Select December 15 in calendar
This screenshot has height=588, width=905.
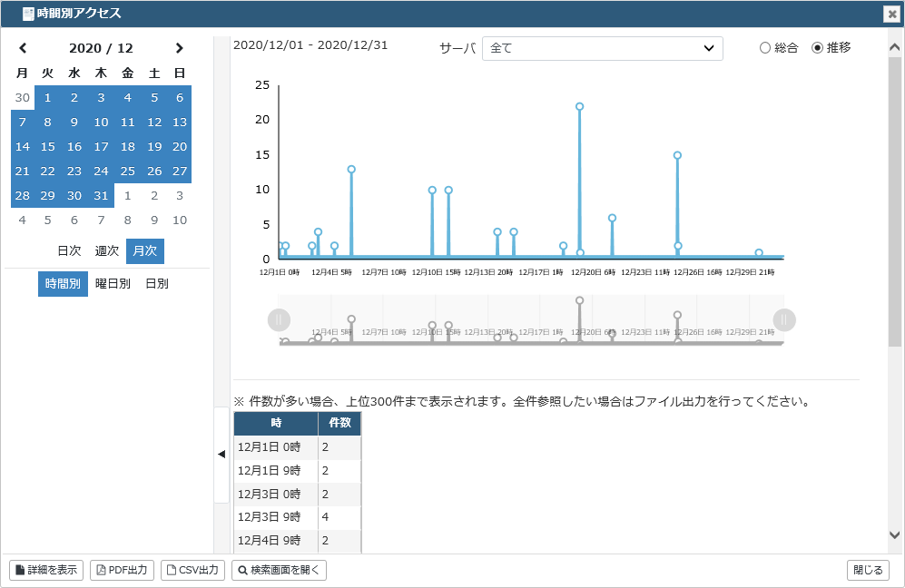click(x=48, y=147)
